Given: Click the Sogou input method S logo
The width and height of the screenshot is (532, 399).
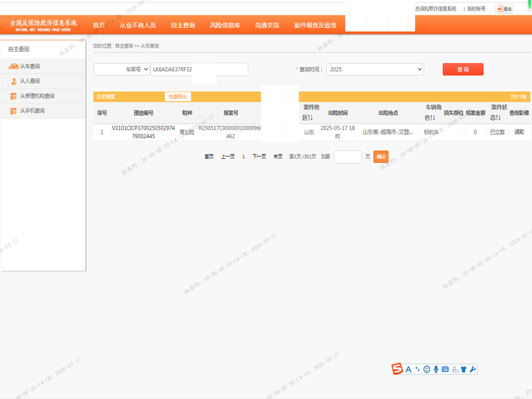Looking at the screenshot, I should [x=397, y=369].
